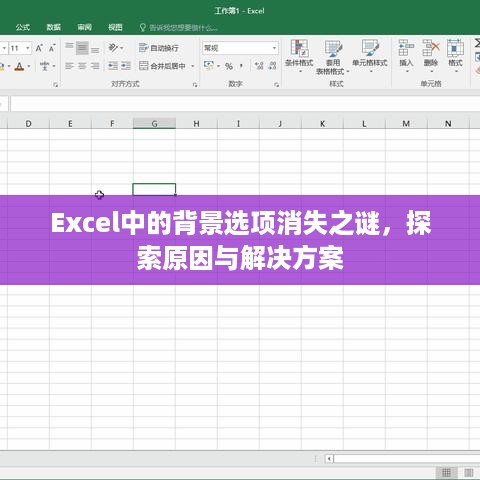Screen dimensions: 480x480
Task: Select column H header
Action: pos(196,124)
